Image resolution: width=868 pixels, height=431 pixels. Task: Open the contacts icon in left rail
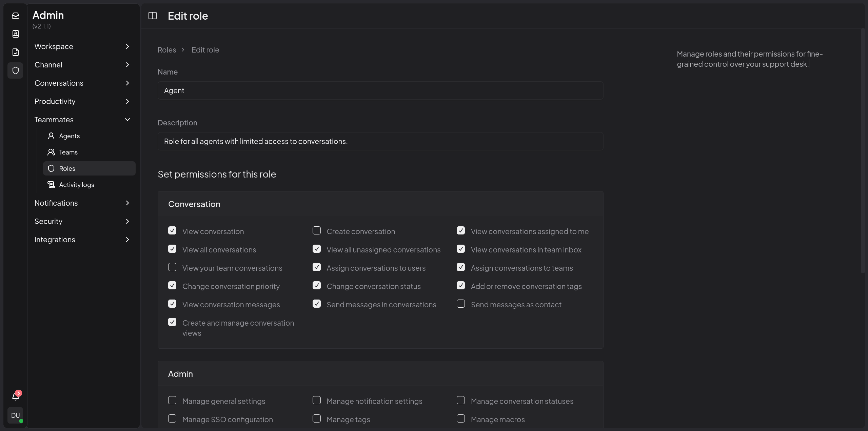[x=16, y=34]
